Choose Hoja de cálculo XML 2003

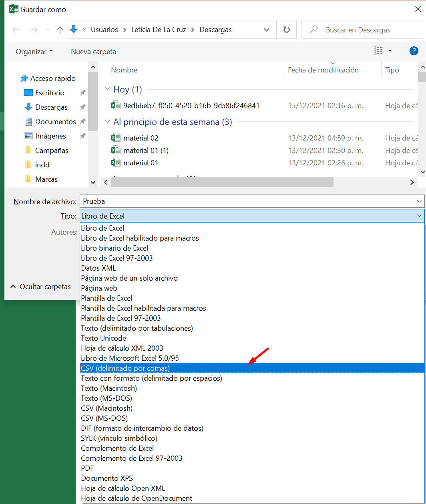click(252, 348)
